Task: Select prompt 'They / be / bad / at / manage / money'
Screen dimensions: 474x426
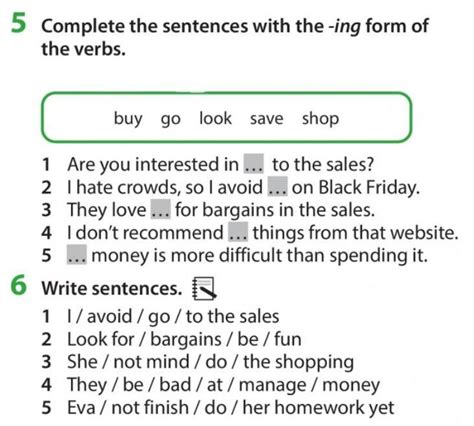Action: [x=223, y=385]
